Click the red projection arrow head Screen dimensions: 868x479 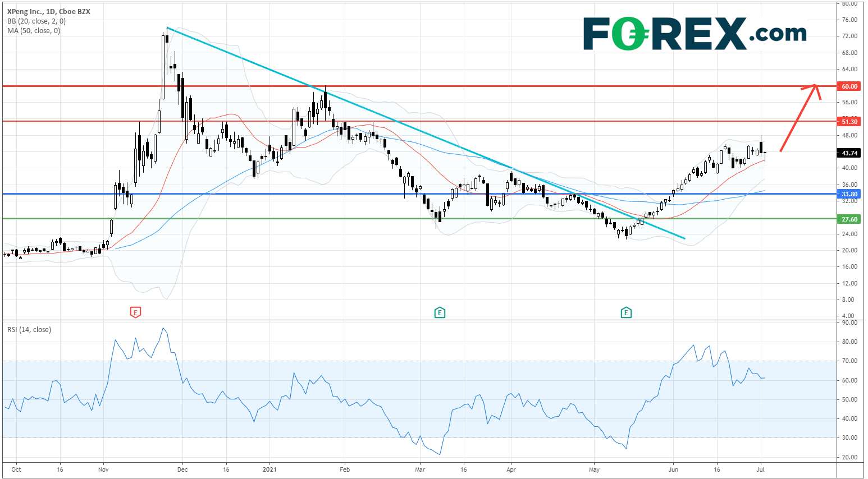(x=816, y=87)
